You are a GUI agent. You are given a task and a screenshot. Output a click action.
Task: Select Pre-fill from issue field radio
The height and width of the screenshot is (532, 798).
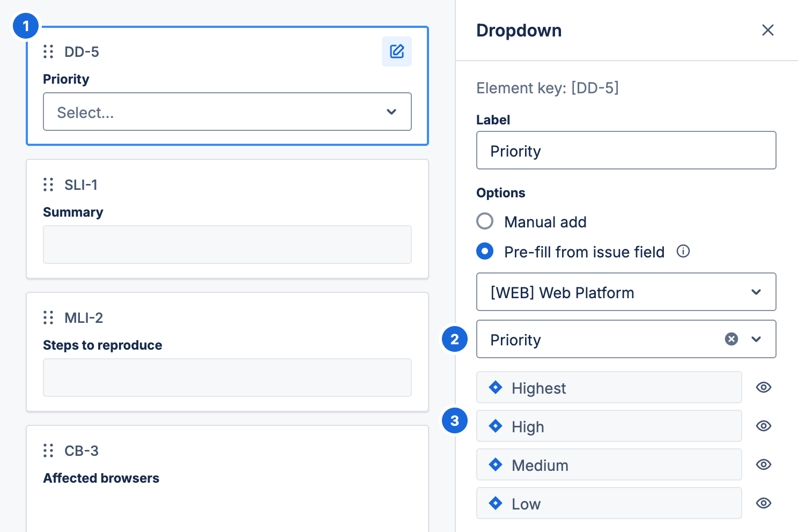point(485,251)
